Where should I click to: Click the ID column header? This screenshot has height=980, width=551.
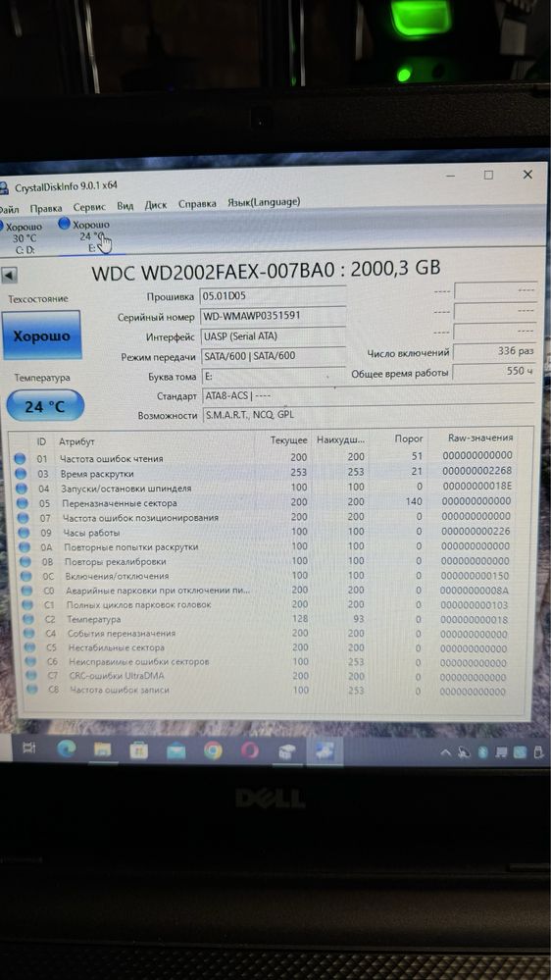pyautogui.click(x=41, y=441)
